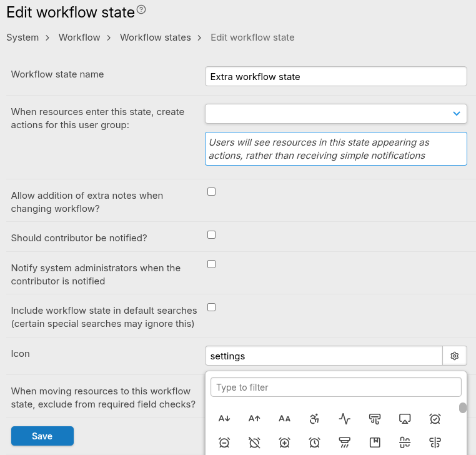Pick the alarm clock plus icon
Screen dimensions: 476x455
(x=284, y=442)
